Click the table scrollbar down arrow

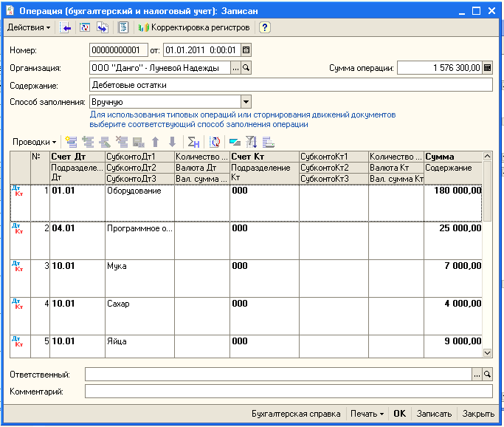tap(487, 353)
